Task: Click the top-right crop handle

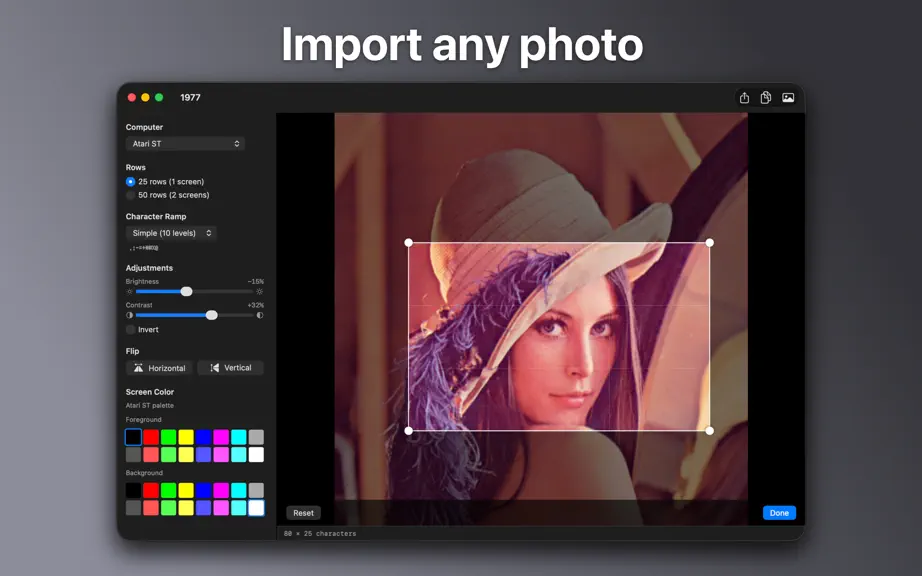Action: pyautogui.click(x=710, y=243)
